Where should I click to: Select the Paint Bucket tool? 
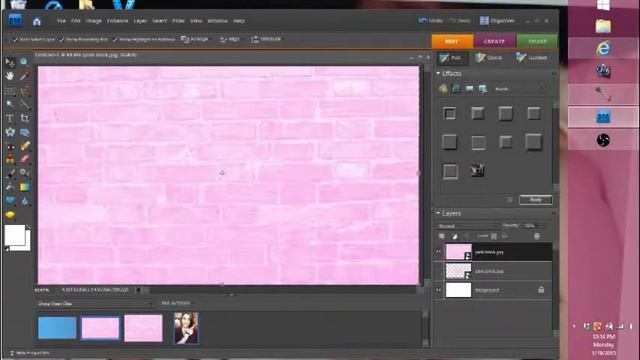pos(10,187)
